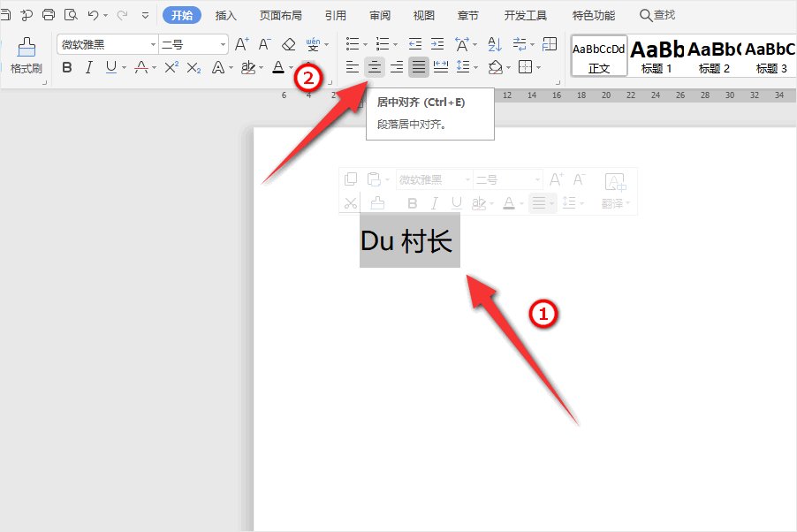
Task: Apply superscript formatting
Action: 171,67
